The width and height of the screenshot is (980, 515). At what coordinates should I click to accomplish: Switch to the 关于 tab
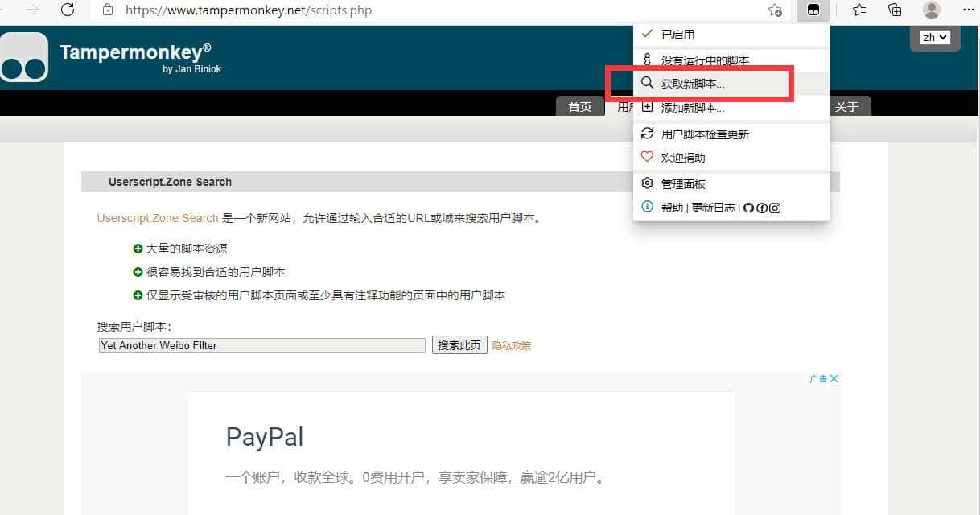pos(846,107)
